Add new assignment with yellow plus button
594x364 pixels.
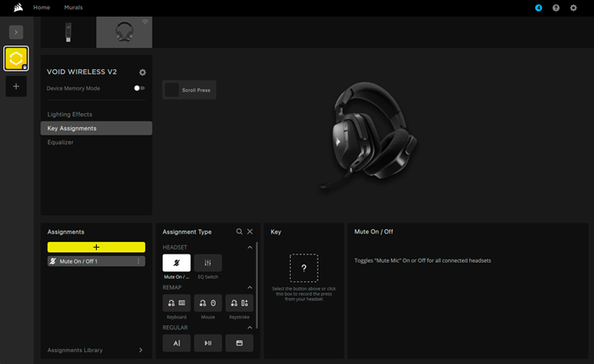pyautogui.click(x=96, y=247)
